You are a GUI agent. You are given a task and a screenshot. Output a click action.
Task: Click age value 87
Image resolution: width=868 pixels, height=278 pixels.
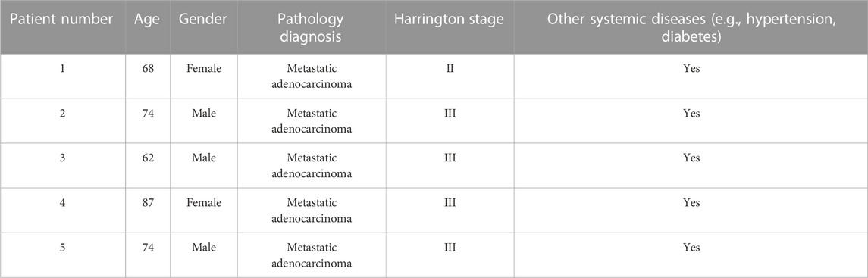(x=147, y=203)
